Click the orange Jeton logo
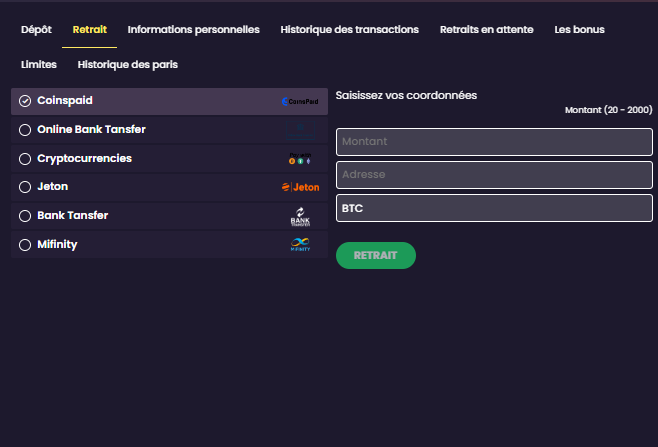This screenshot has height=447, width=658. tap(300, 187)
